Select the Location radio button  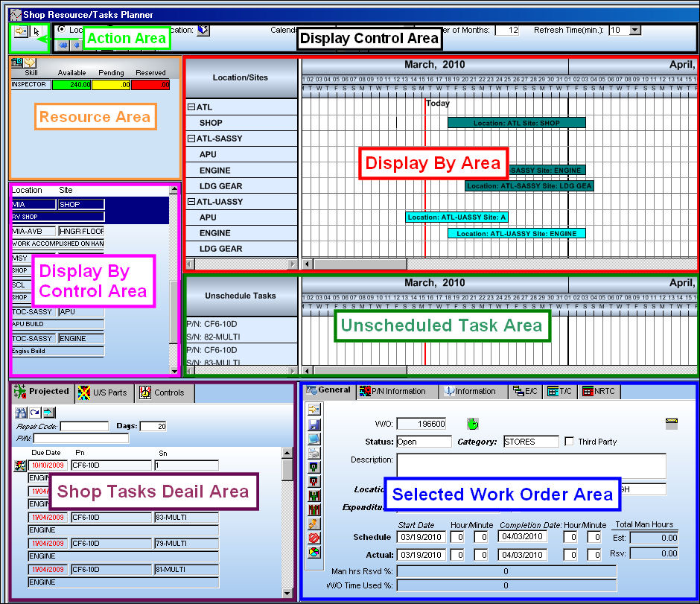(x=61, y=30)
